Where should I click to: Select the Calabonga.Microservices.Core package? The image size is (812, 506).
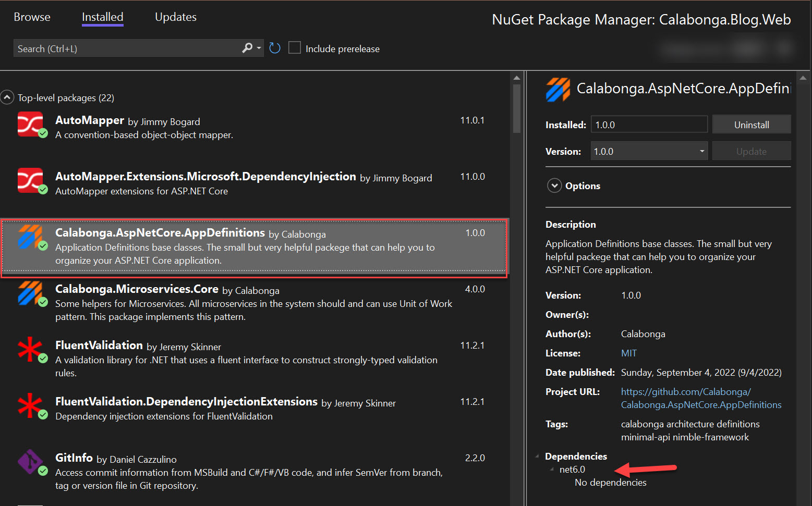click(x=254, y=302)
